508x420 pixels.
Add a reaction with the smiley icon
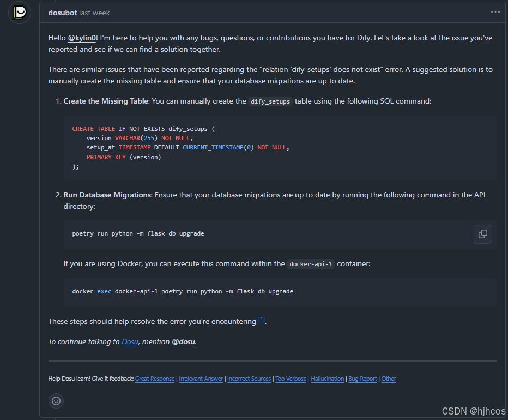(x=56, y=401)
